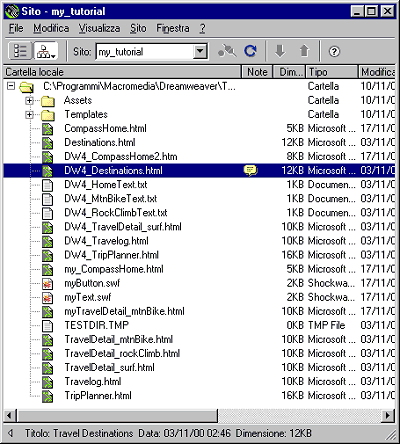The width and height of the screenshot is (400, 444).
Task: Open the Modifica menu
Action: point(51,28)
